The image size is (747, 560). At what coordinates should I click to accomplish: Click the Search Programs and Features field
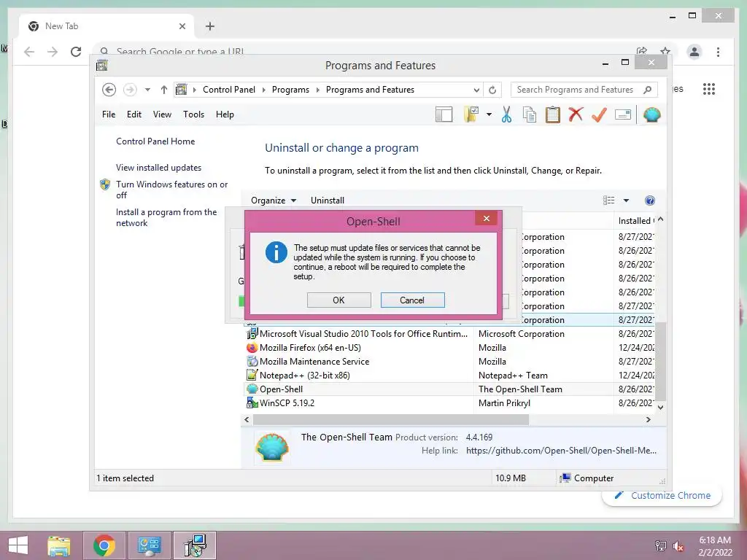pos(584,90)
